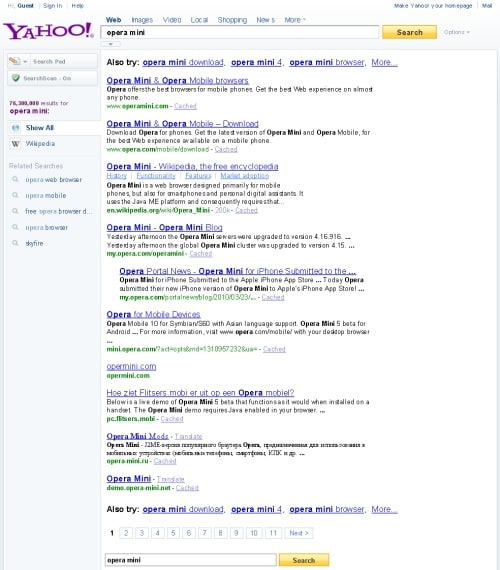Open the Wikipedia Functionality sublink
The image size is (500, 570).
156,176
